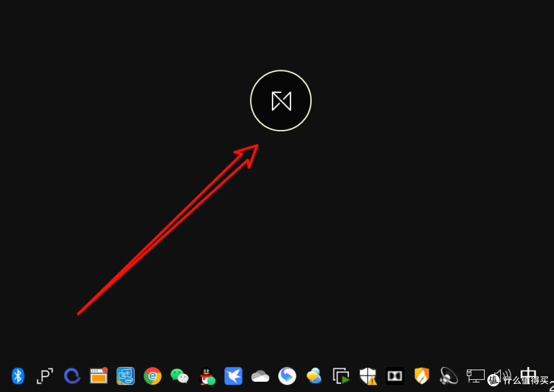Viewport: 554px width, 392px height.
Task: Open the QQ penguin tray icon
Action: tap(207, 376)
